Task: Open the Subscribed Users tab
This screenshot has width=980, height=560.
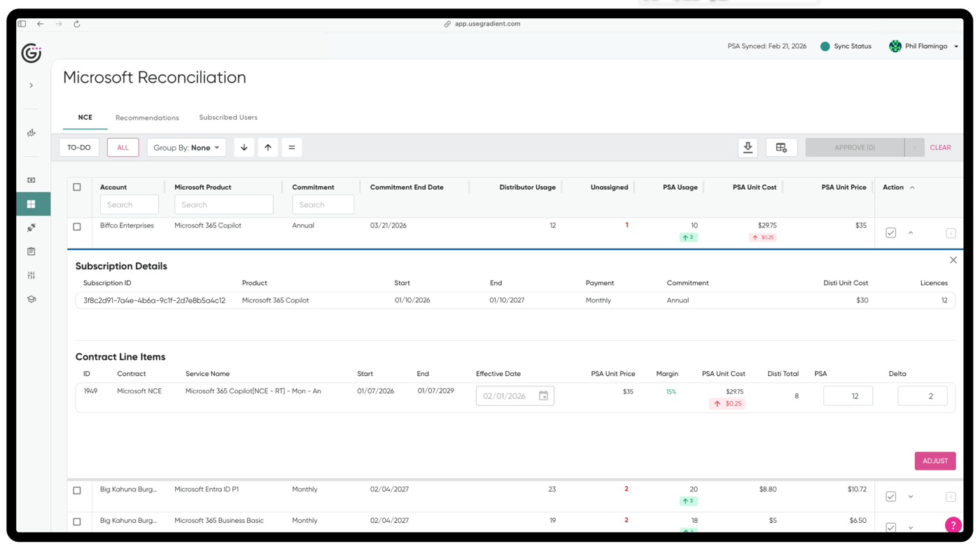Action: [228, 118]
